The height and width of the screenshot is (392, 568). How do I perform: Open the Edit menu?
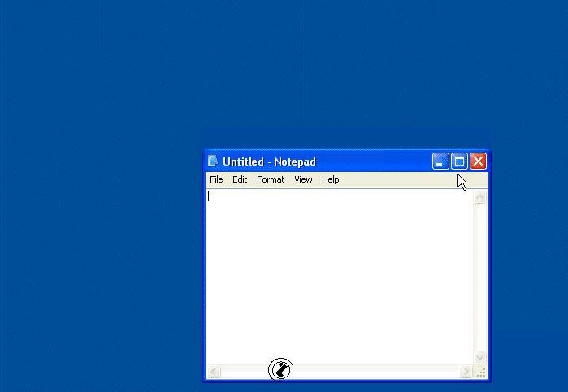[240, 179]
